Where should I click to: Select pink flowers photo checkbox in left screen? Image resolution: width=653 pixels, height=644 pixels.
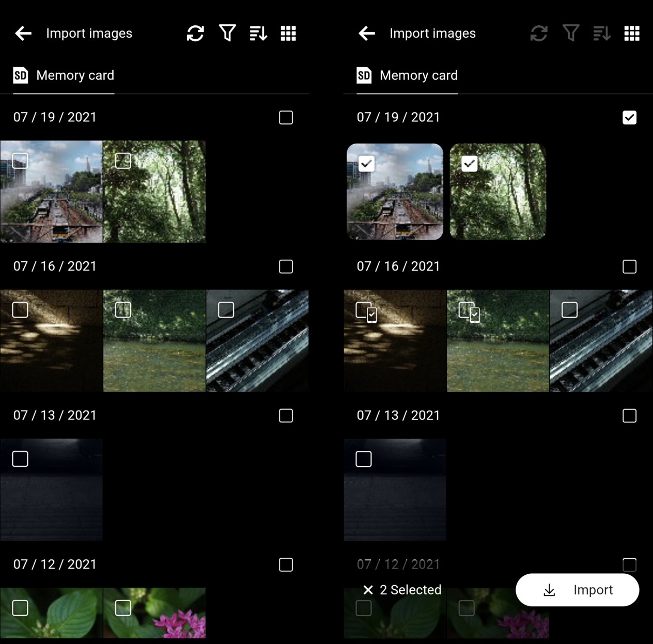pos(123,608)
